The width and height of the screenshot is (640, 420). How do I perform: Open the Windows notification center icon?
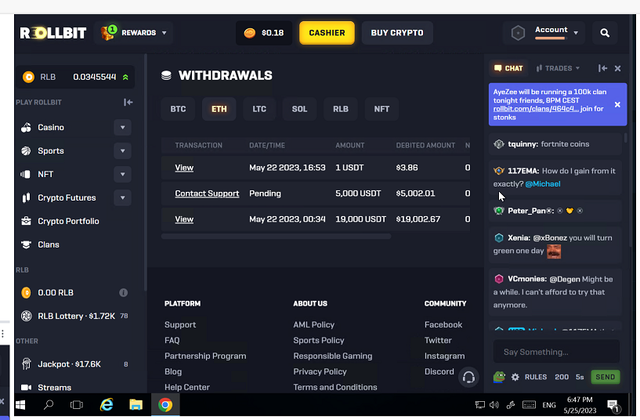coord(612,405)
